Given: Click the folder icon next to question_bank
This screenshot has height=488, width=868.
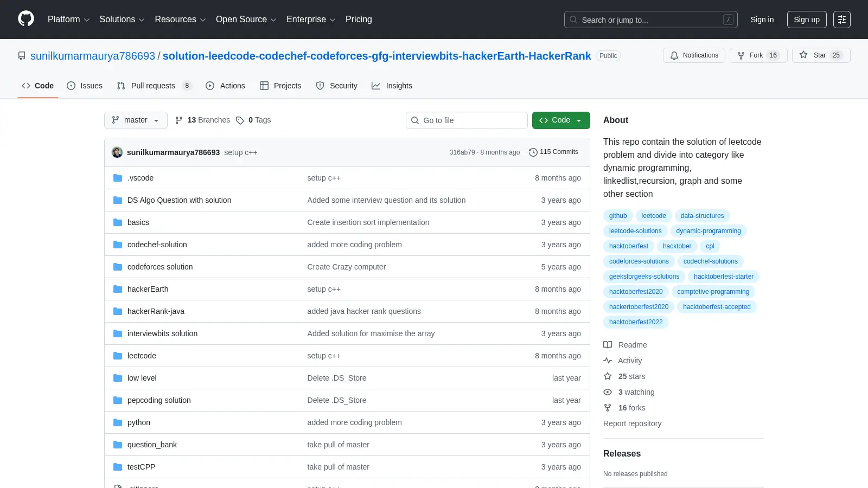Looking at the screenshot, I should [118, 445].
